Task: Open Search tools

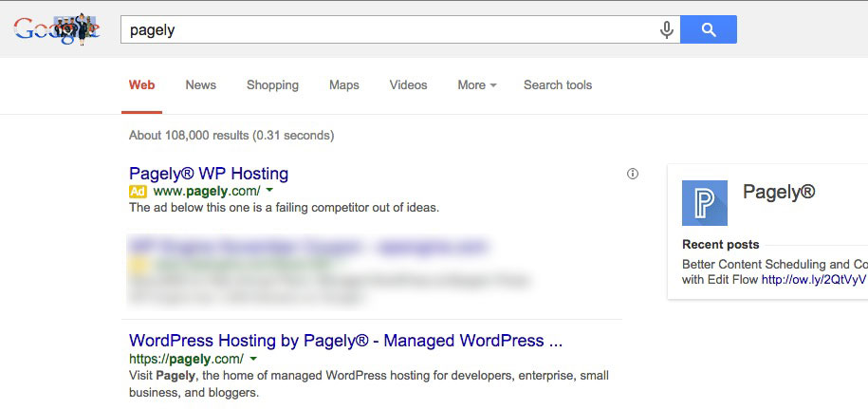Action: (x=558, y=85)
